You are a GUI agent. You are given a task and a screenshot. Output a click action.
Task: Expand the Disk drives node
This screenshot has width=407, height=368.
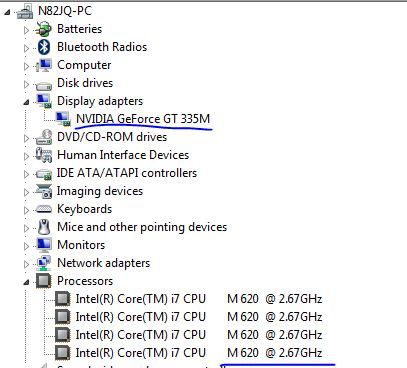(26, 84)
